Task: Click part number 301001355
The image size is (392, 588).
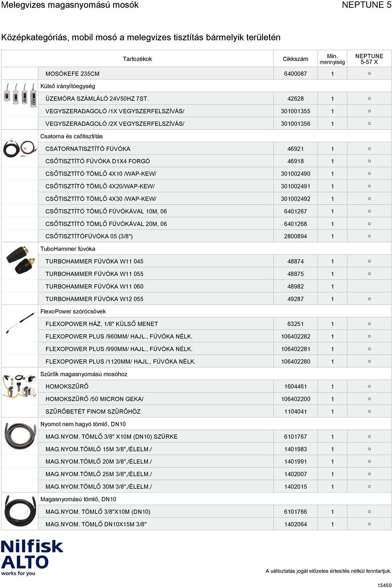Action: pyautogui.click(x=295, y=111)
